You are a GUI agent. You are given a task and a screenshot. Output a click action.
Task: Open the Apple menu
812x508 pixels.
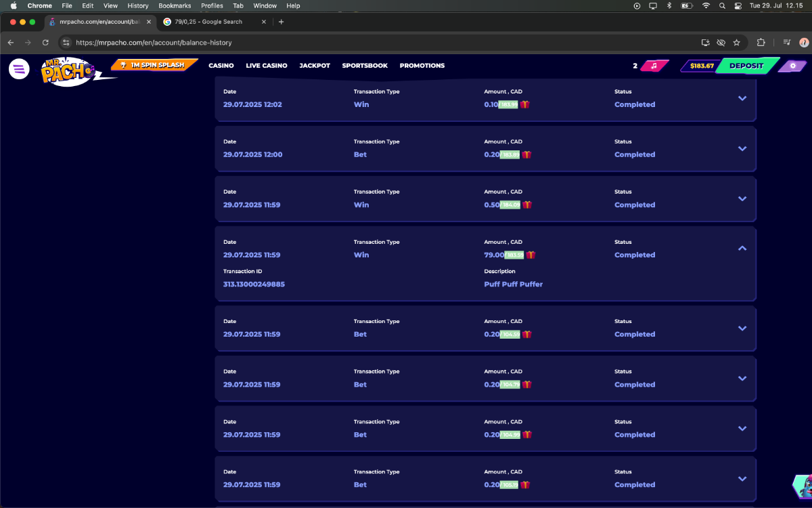click(14, 5)
